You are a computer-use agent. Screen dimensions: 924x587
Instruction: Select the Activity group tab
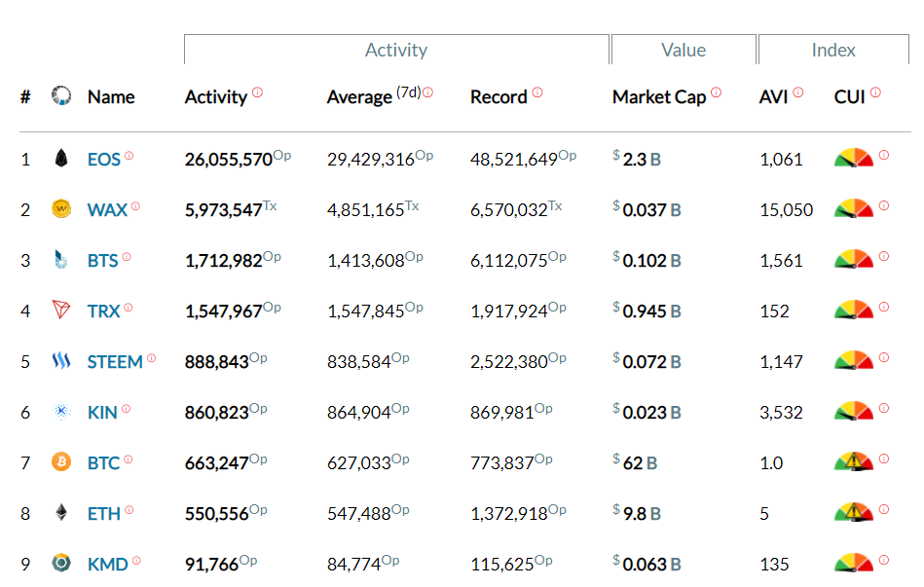click(396, 50)
